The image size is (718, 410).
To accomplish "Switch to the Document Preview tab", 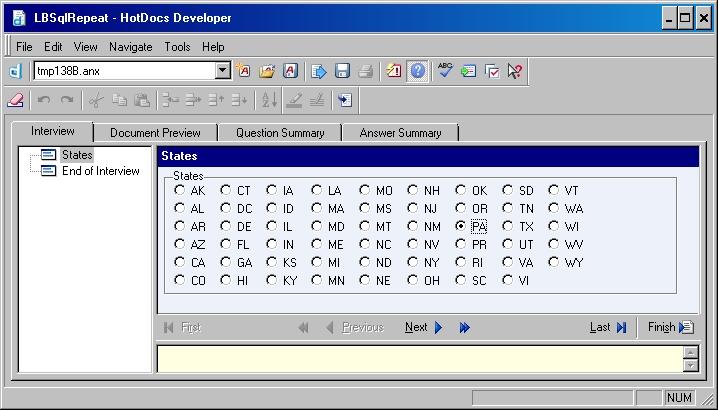I will coord(155,133).
